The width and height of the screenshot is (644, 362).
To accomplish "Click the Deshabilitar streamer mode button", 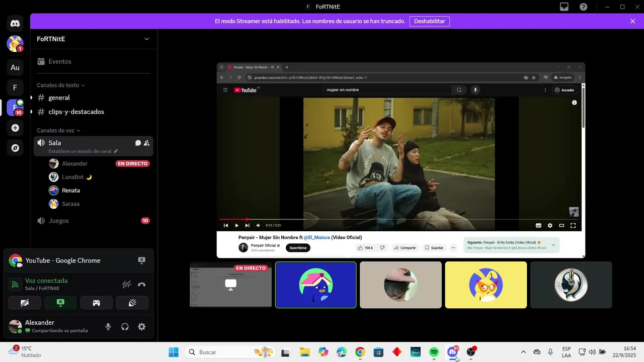I will tap(430, 21).
